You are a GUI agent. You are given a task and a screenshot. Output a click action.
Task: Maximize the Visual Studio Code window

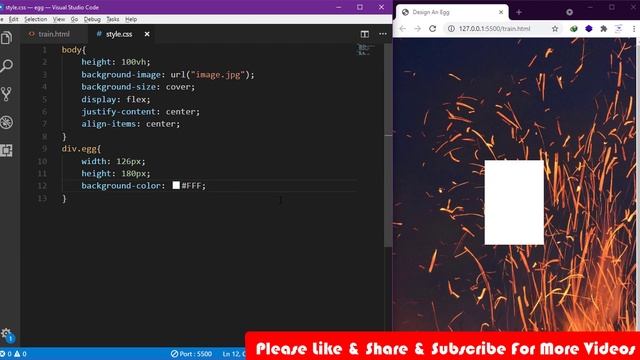(360, 7)
